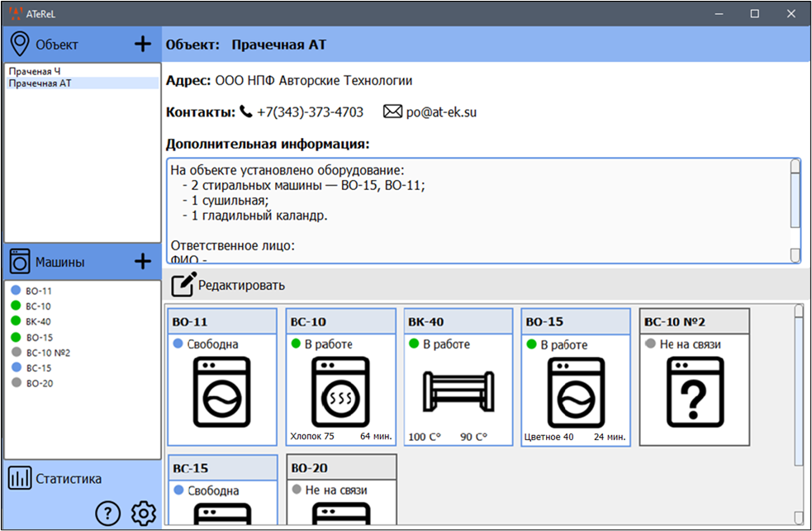Screen dimensions: 812x531
Task: Choose machine ВО-11 in the Машины list
Action: 39,291
